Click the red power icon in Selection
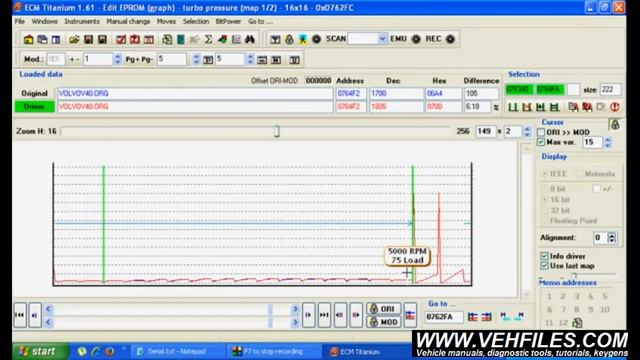640x360 pixels. point(615,107)
